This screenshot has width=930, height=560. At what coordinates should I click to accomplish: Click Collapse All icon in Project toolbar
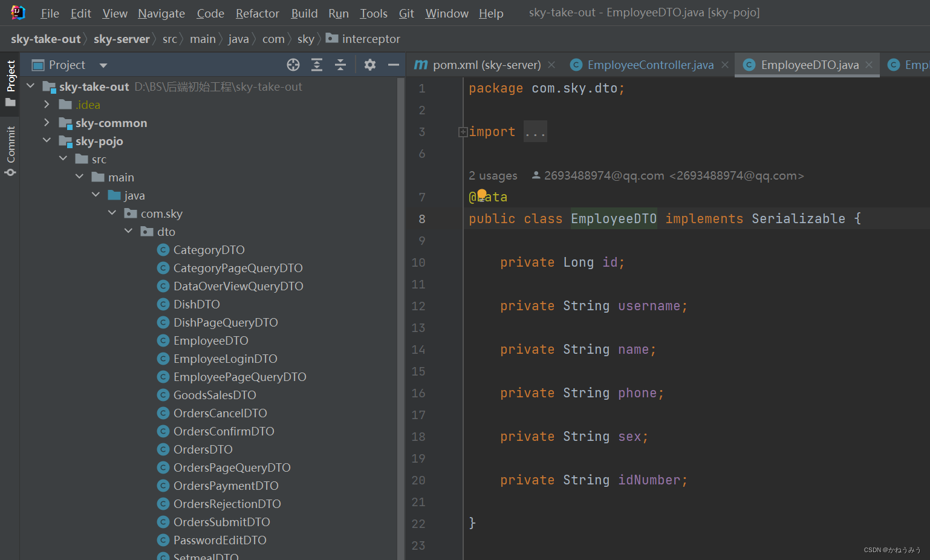point(340,65)
